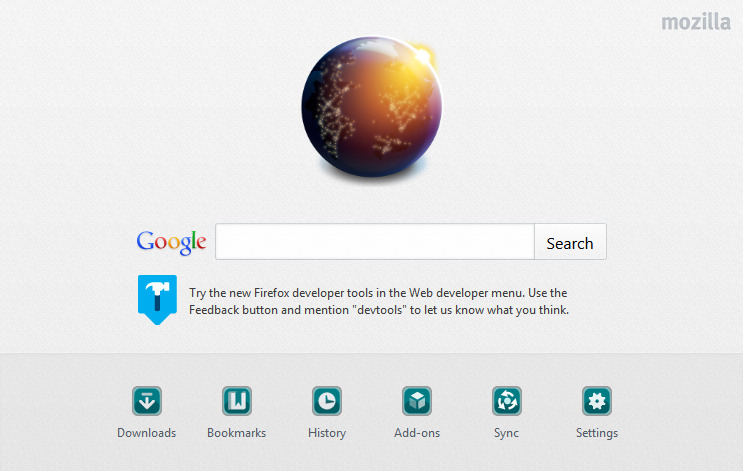Click the "Sync" text label

[x=507, y=433]
